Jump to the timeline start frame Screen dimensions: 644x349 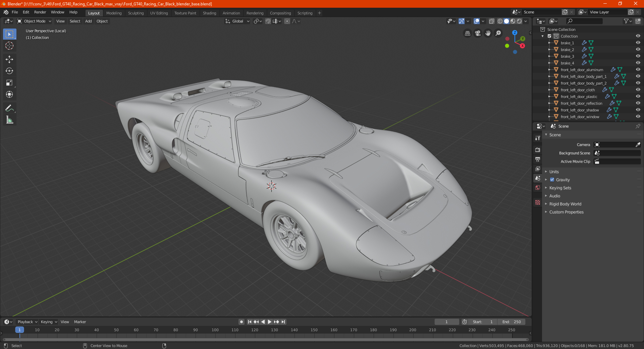coord(250,322)
